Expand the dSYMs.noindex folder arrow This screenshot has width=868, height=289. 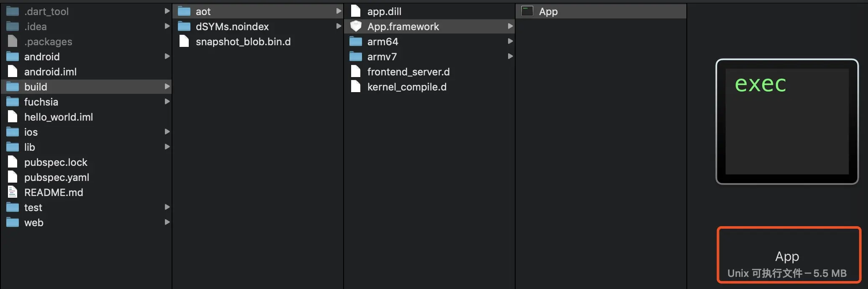point(339,26)
